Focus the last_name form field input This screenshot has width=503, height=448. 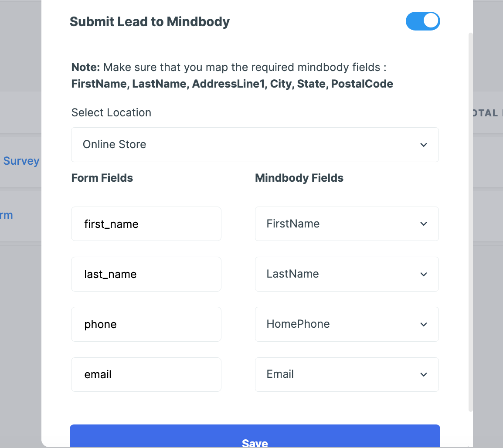[x=146, y=274]
